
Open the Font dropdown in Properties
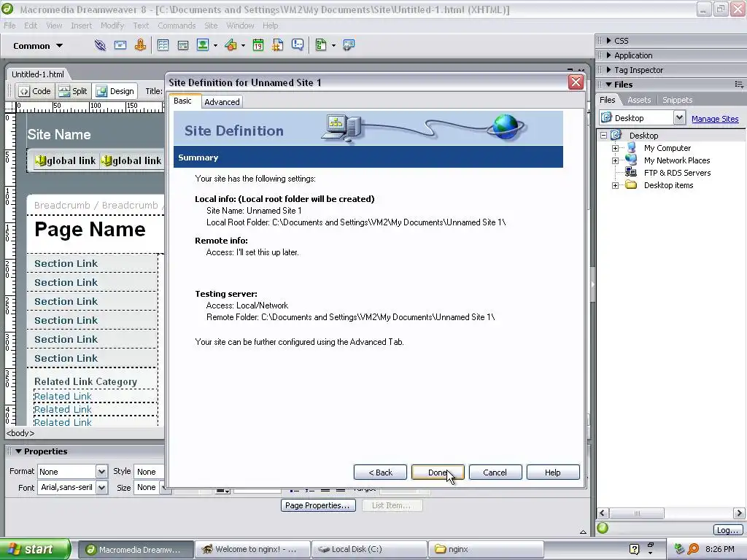[101, 487]
